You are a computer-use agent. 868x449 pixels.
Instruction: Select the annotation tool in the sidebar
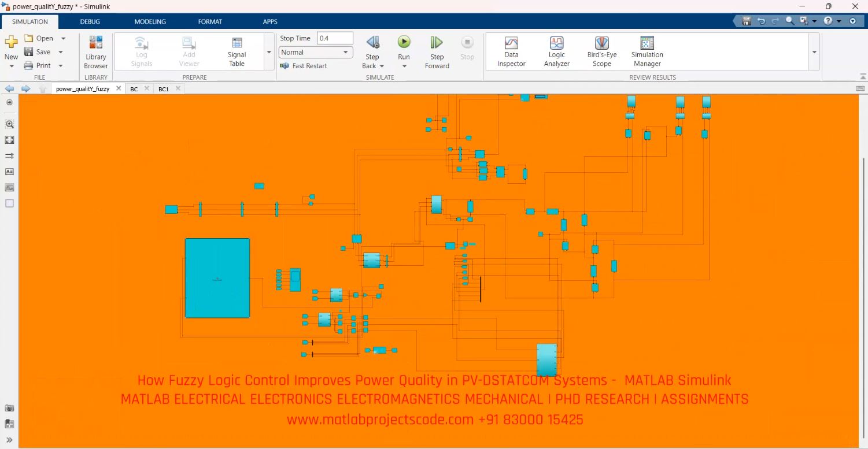[9, 172]
